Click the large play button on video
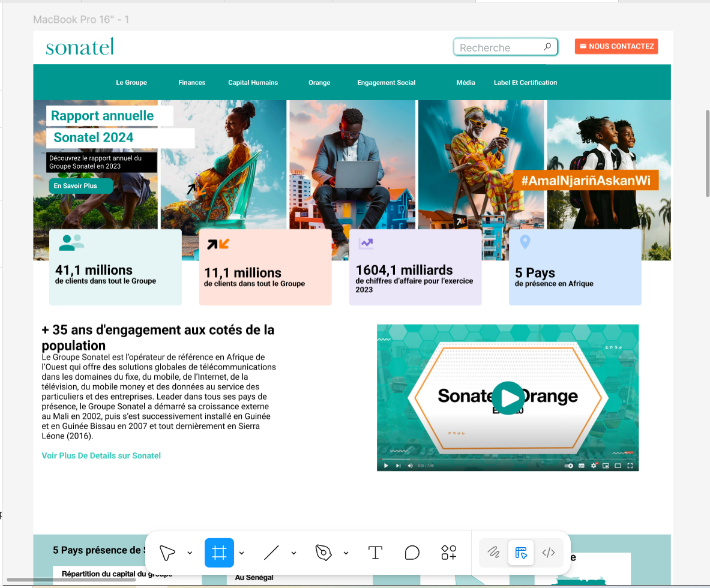 coord(508,398)
